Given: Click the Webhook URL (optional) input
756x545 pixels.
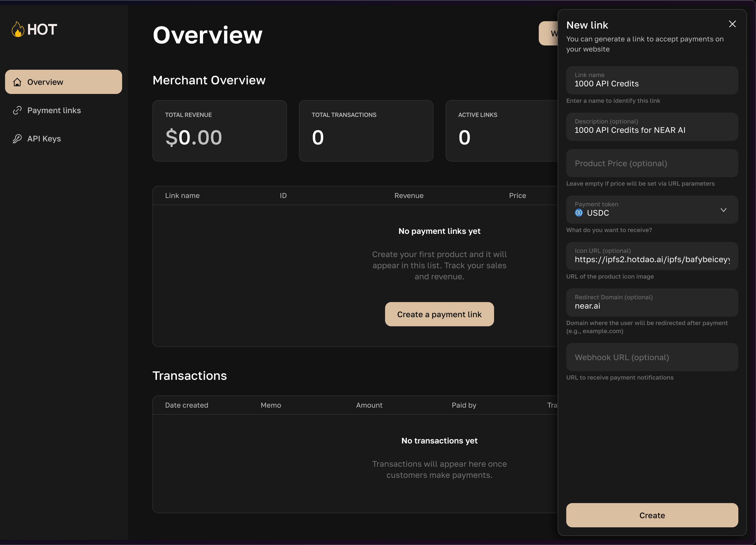Looking at the screenshot, I should pyautogui.click(x=652, y=357).
